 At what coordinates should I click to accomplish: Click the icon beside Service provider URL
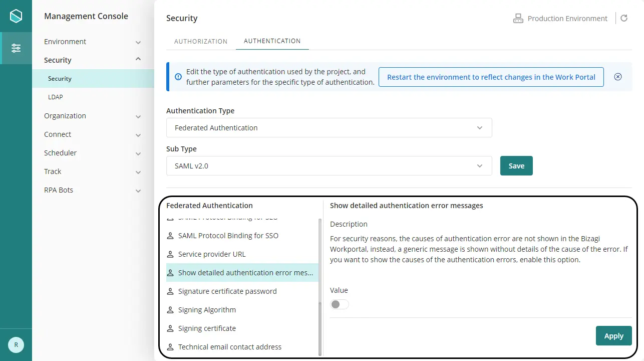click(170, 254)
